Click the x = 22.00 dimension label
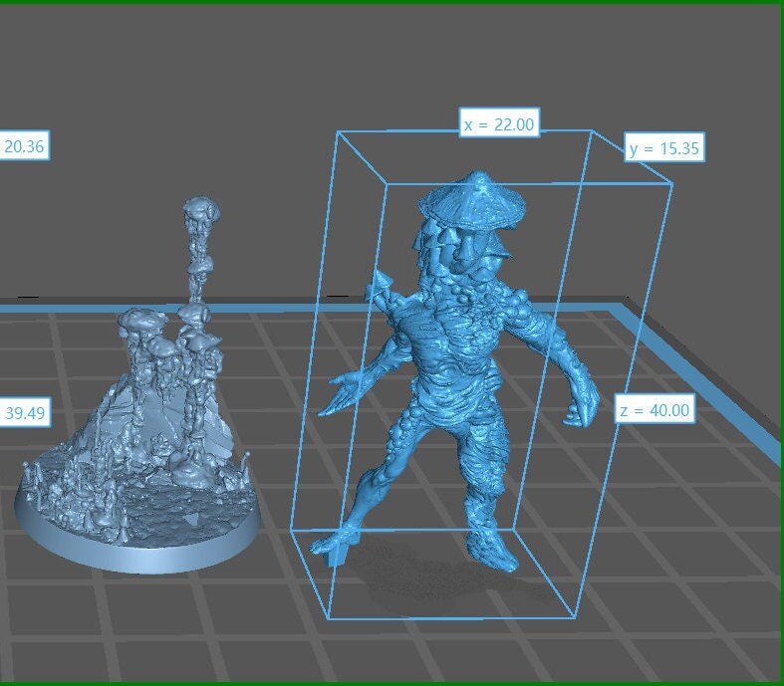This screenshot has height=686, width=784. [x=499, y=123]
